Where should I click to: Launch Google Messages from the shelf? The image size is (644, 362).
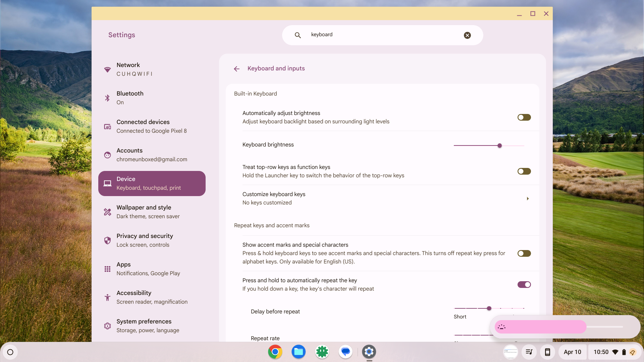coord(346,352)
